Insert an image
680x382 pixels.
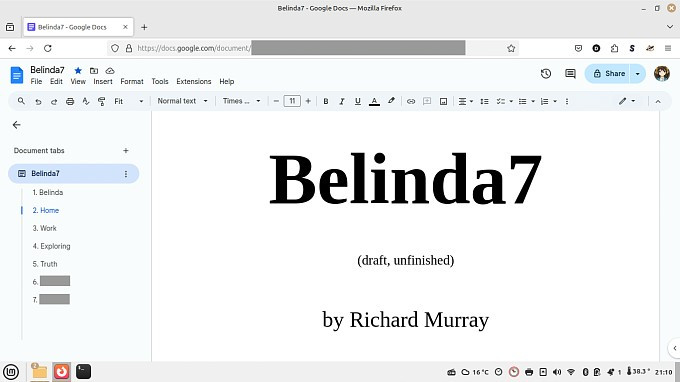(443, 101)
